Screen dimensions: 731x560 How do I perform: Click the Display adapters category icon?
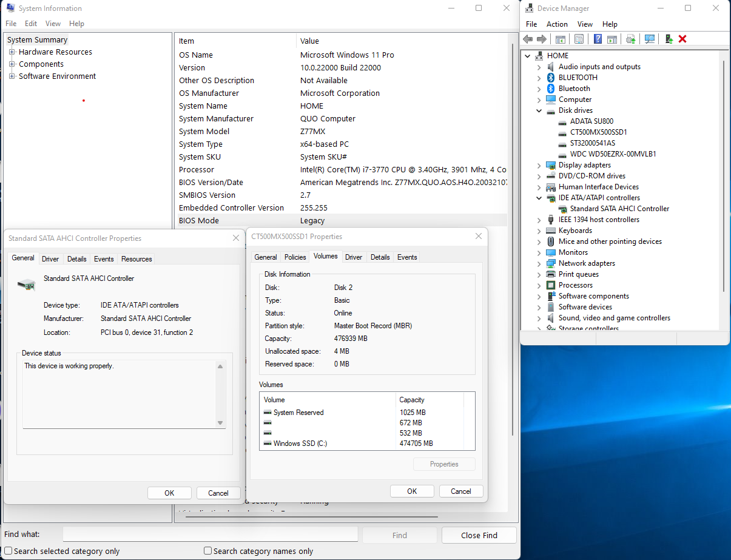point(551,165)
